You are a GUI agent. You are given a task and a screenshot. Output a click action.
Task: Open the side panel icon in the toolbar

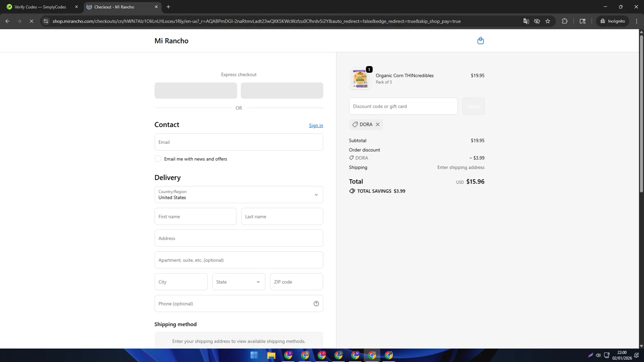click(x=583, y=21)
